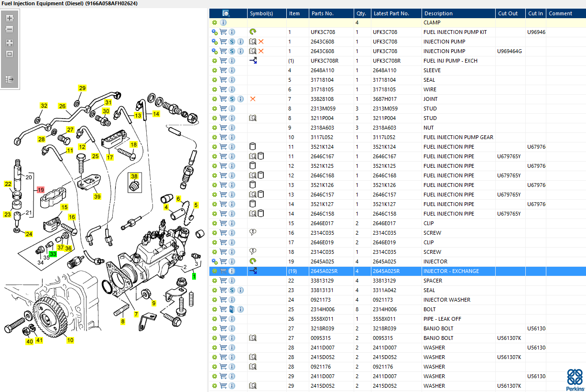Click the double-gear icon on FUEL INJECTION PUMP KIT row

[215, 32]
